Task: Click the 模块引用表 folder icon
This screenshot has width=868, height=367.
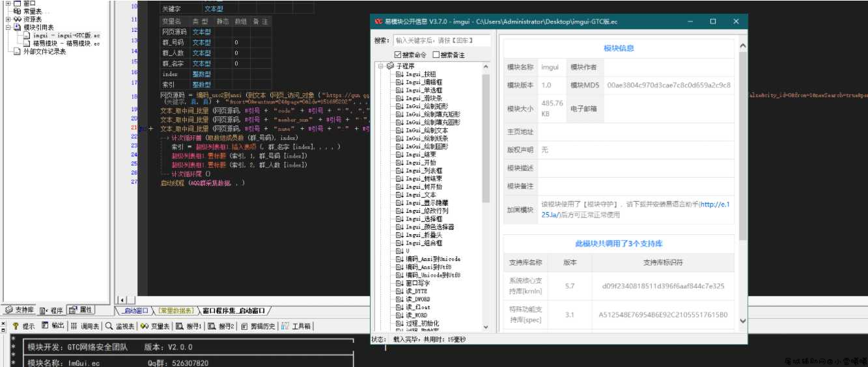Action: [x=18, y=27]
